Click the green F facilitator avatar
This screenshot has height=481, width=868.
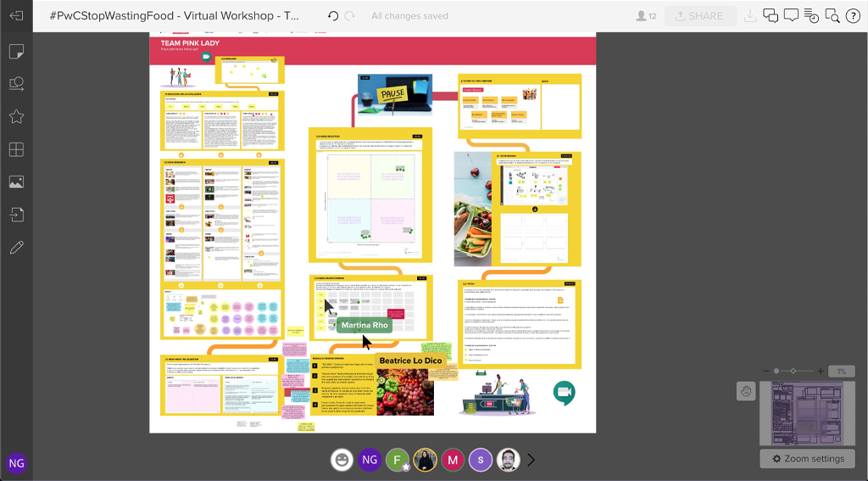[398, 460]
